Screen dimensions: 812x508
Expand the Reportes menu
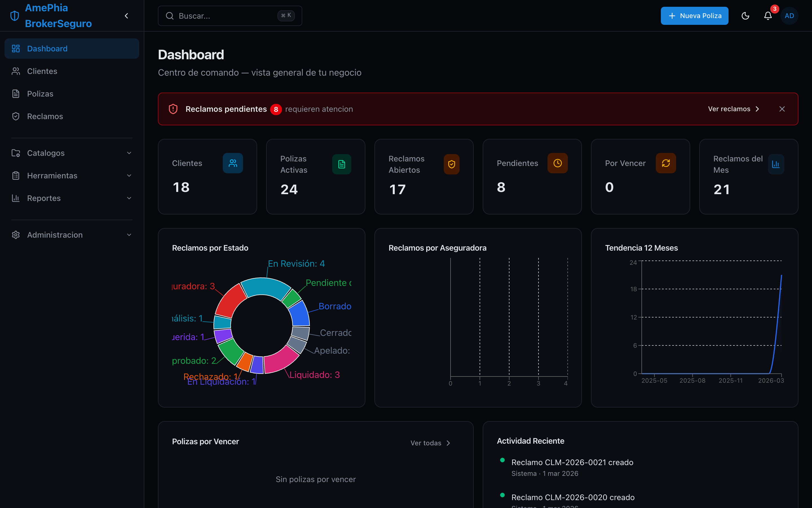[x=72, y=198]
